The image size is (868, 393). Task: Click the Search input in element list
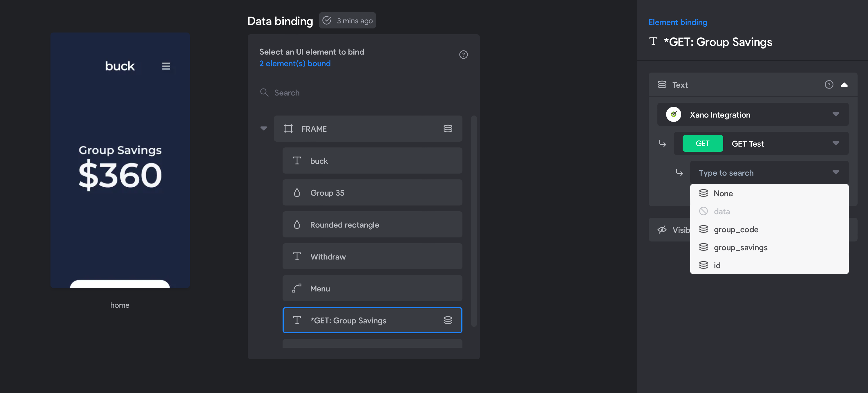tap(364, 93)
